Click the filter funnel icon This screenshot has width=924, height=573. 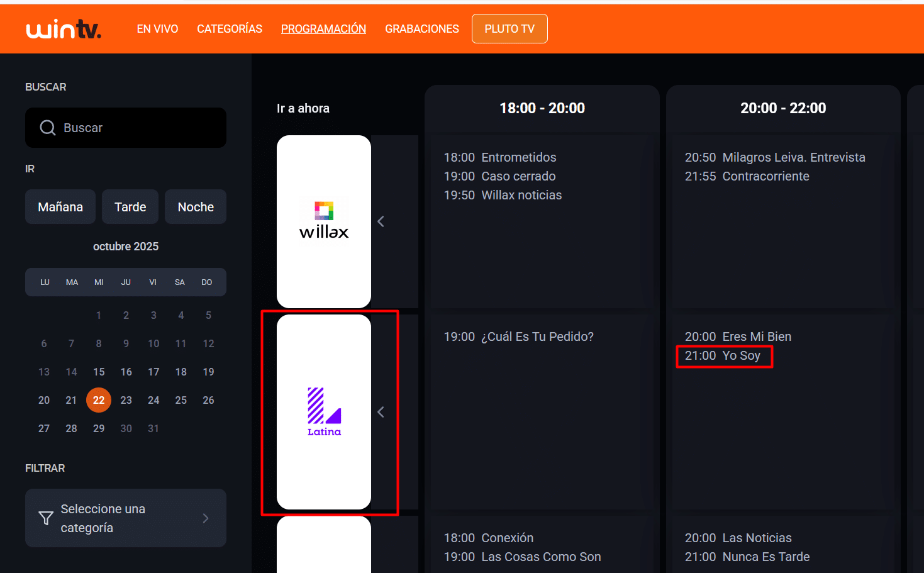click(46, 518)
